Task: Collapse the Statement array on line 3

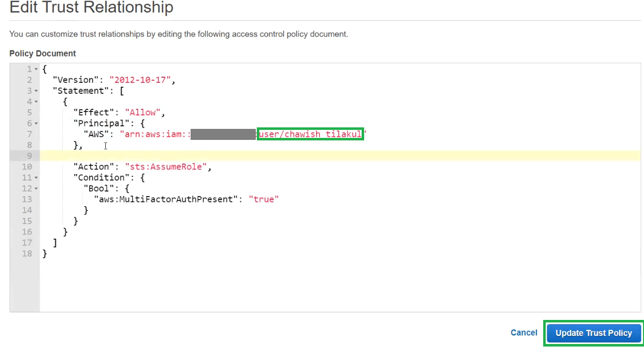Action: [x=35, y=90]
